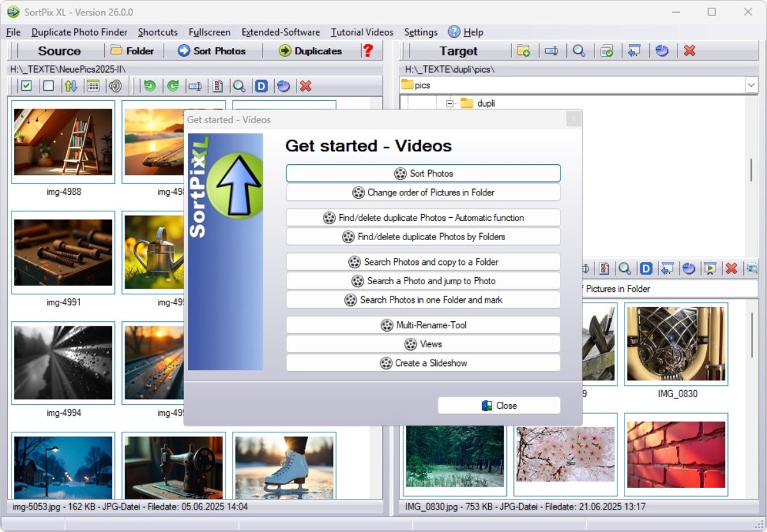767x532 pixels.
Task: Play Find/delete duplicate Photos Automatic function video
Action: pyautogui.click(x=423, y=218)
